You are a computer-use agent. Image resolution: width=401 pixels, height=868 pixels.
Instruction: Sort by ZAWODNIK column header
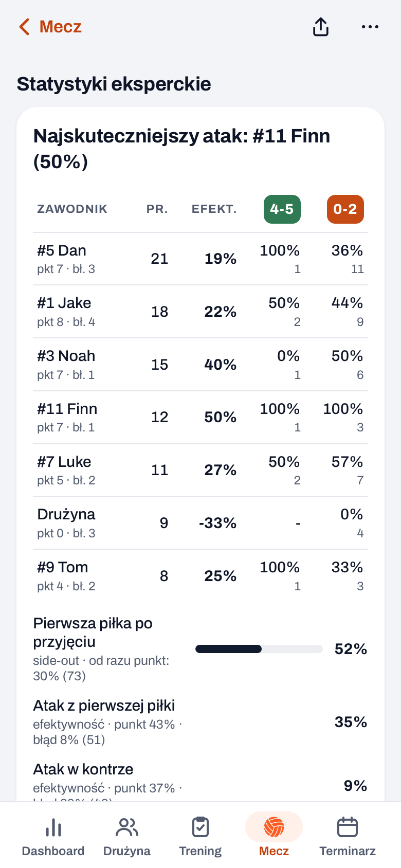(x=72, y=209)
